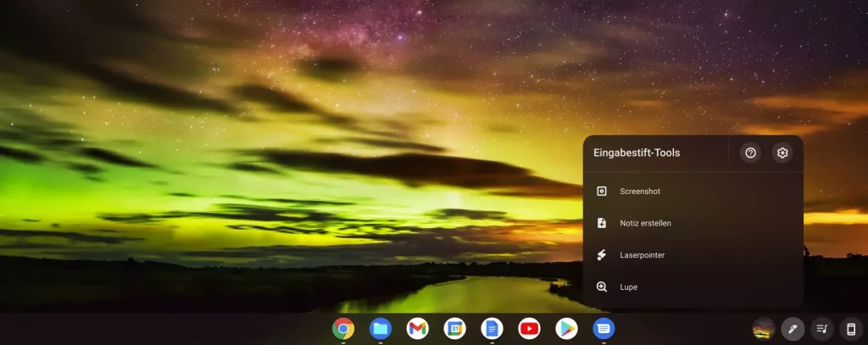Screen dimensions: 868x345
Task: Choose Notiz erstellen
Action: tap(693, 223)
